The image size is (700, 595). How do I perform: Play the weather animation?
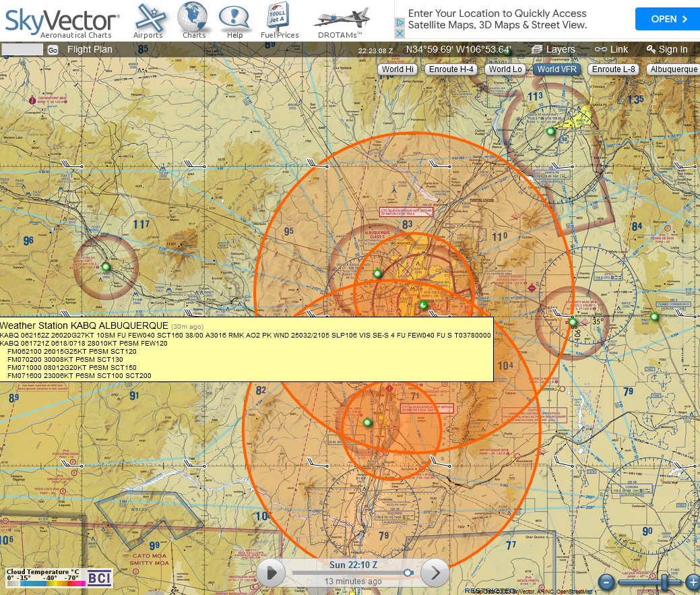(271, 573)
